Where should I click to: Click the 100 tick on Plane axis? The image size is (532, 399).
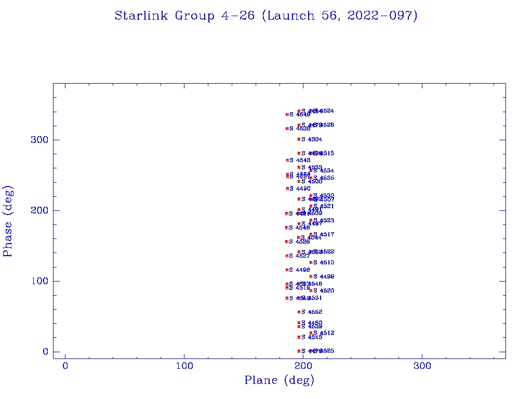(184, 366)
